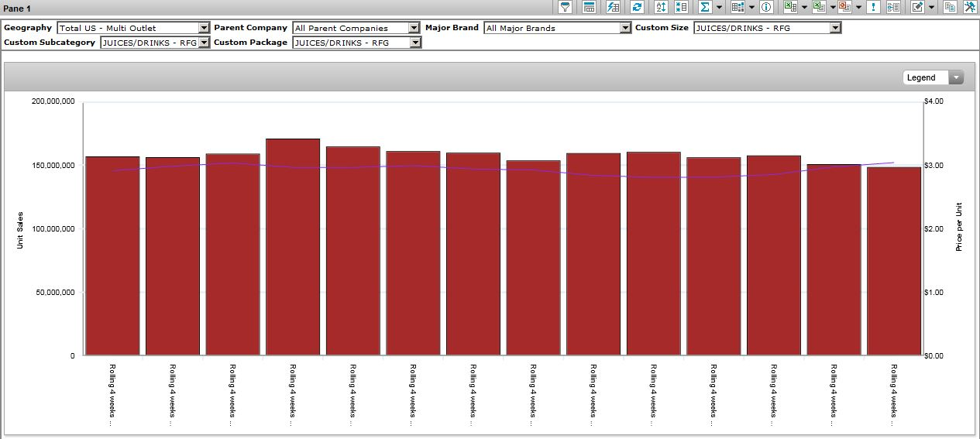Screen dimensions: 980x439
Task: Open the Custom Size dropdown
Action: (834, 28)
